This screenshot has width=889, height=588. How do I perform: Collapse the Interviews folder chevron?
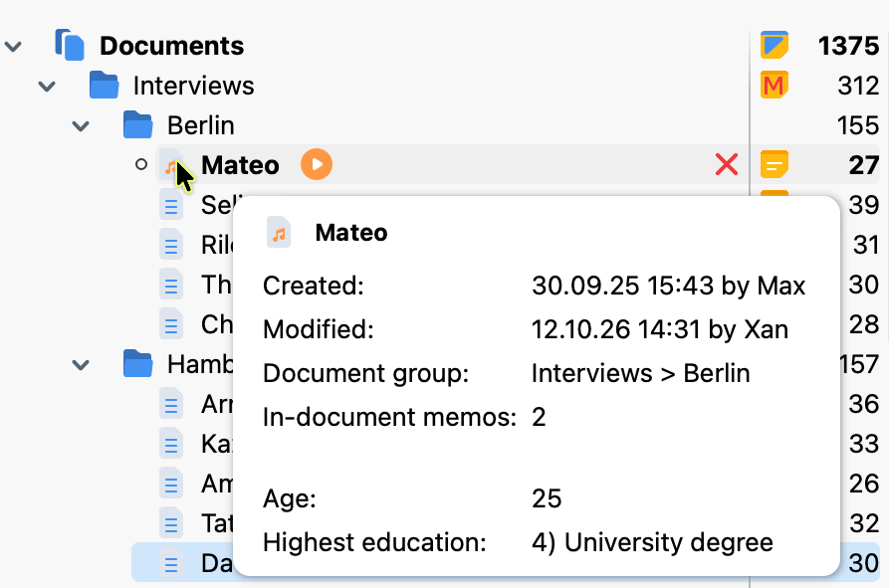[47, 87]
